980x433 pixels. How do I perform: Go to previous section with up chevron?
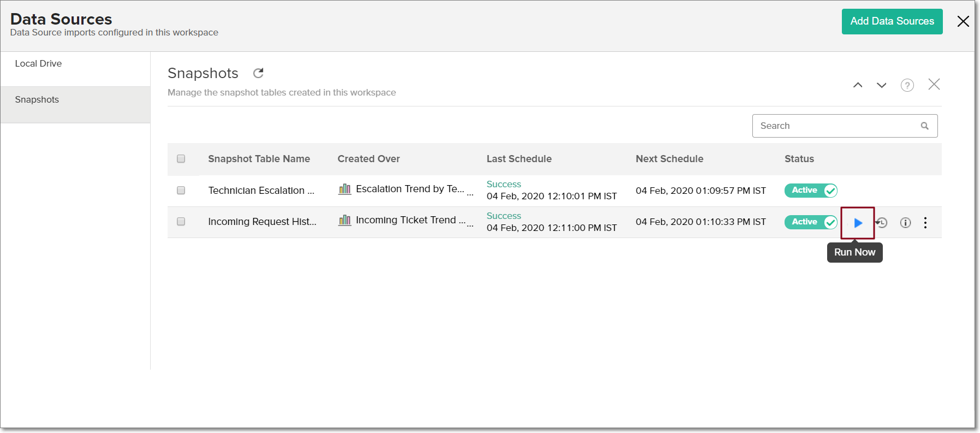click(x=858, y=85)
